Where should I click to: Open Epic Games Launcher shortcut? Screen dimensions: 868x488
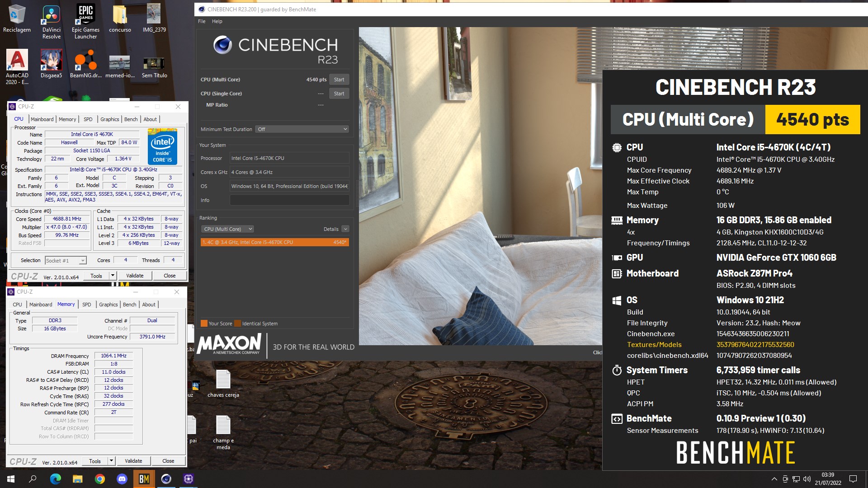pyautogui.click(x=85, y=22)
